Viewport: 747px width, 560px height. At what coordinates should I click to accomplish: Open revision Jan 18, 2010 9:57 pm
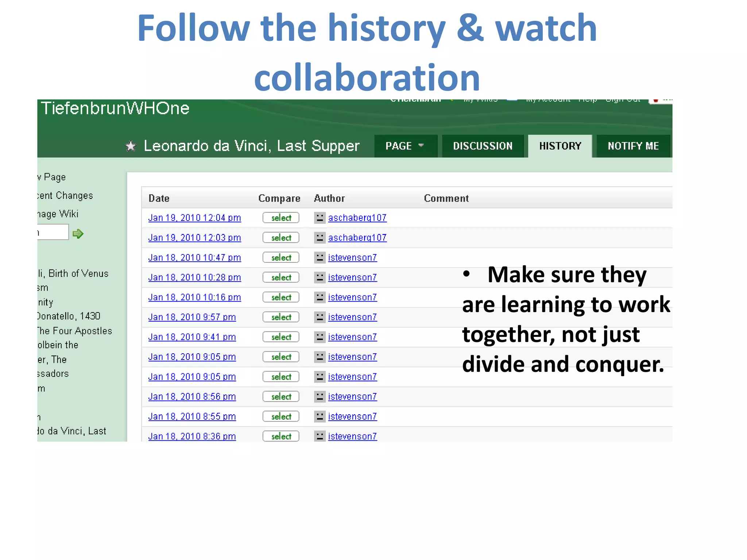tap(192, 317)
